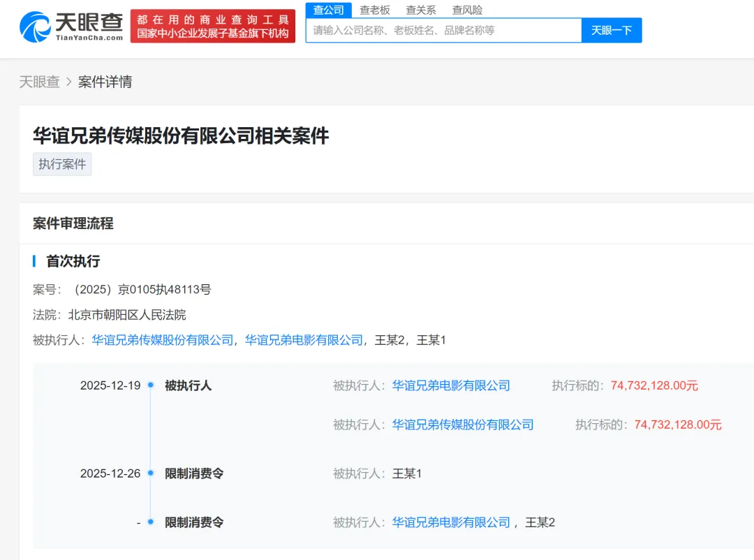The width and height of the screenshot is (754, 560).
Task: Go back via the 天眼查 breadcrumb link
Action: (39, 82)
